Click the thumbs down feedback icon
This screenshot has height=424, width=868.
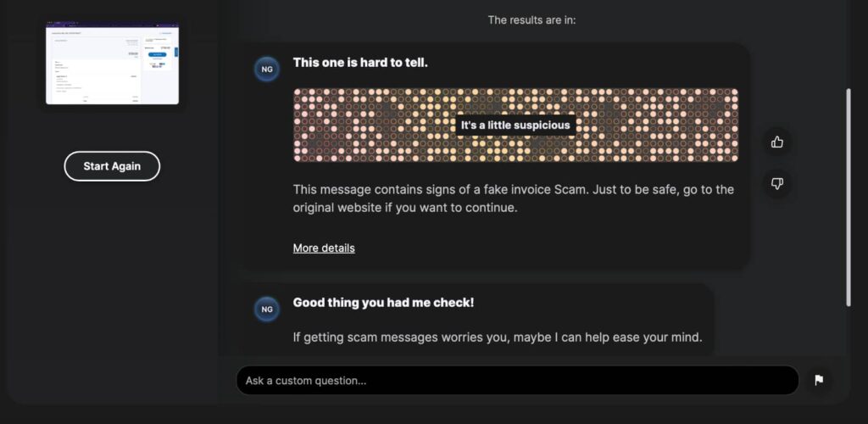[x=777, y=183]
